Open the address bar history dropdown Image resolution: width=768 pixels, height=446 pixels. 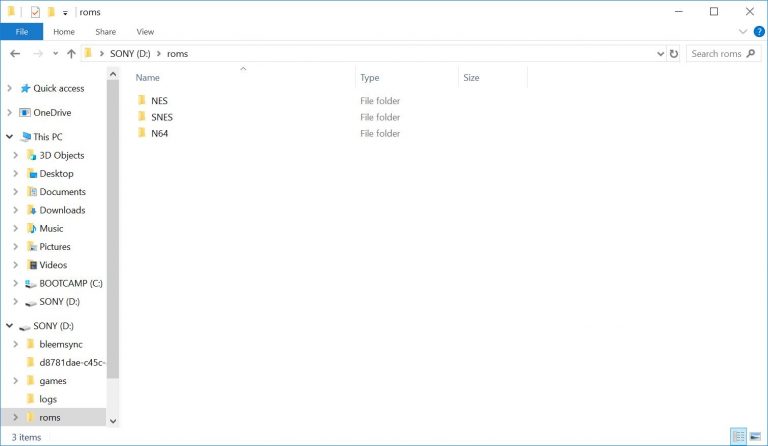click(x=660, y=54)
